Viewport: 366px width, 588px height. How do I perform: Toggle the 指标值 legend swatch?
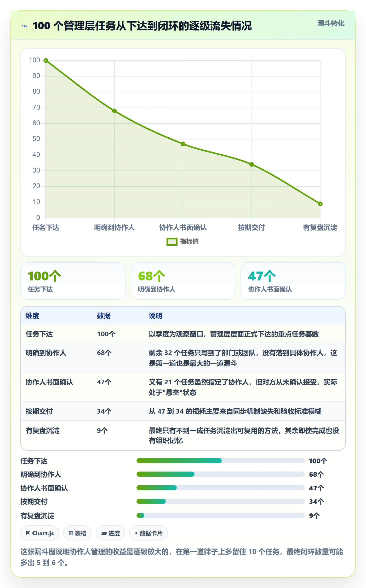point(172,242)
